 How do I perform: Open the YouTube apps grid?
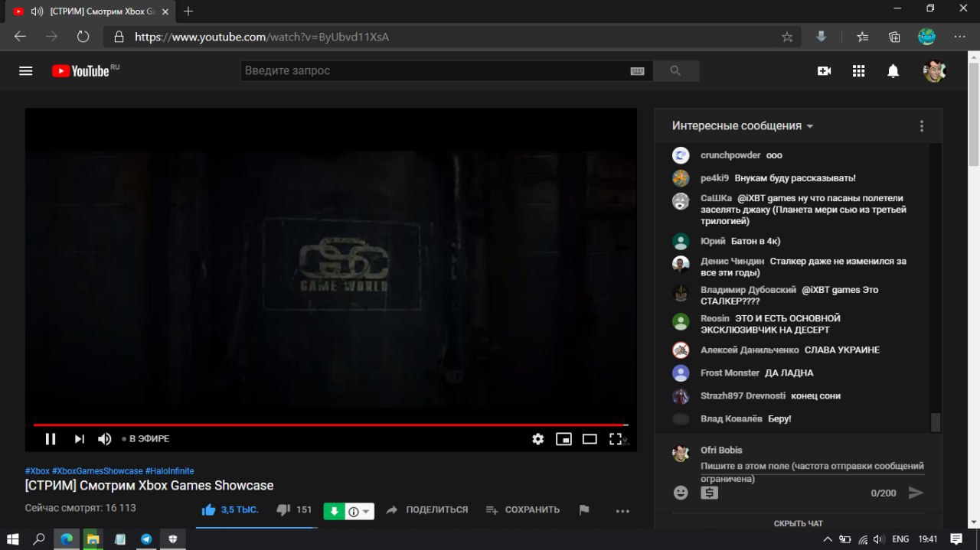tap(858, 71)
